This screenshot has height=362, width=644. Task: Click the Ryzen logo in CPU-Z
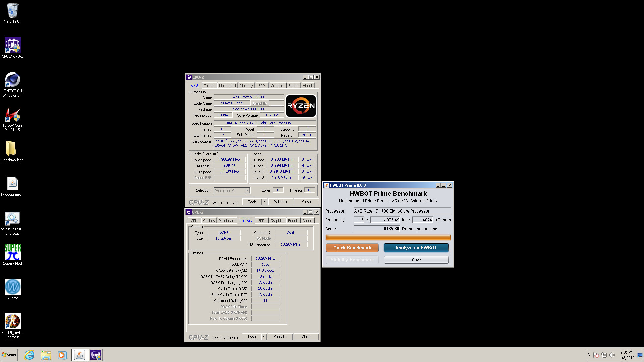click(301, 106)
